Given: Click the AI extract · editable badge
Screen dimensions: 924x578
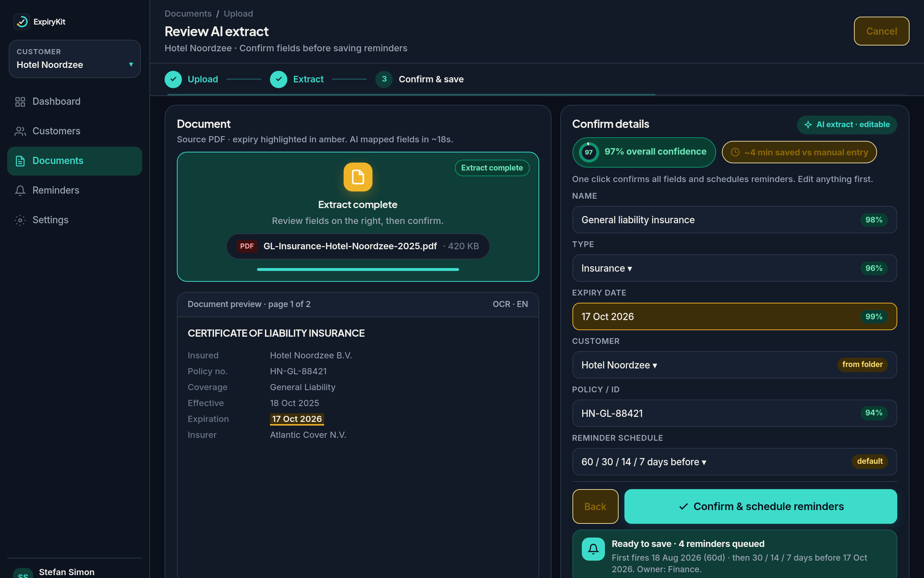Looking at the screenshot, I should coord(846,125).
